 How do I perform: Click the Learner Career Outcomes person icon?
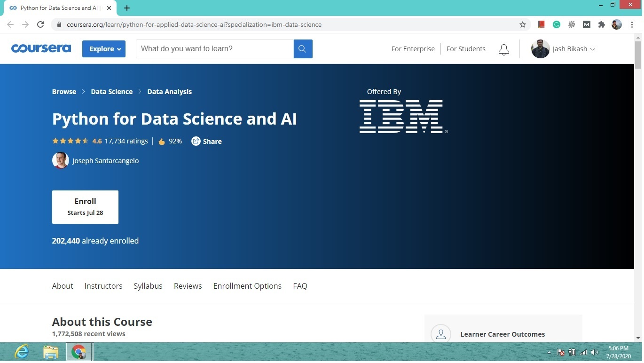tap(441, 334)
